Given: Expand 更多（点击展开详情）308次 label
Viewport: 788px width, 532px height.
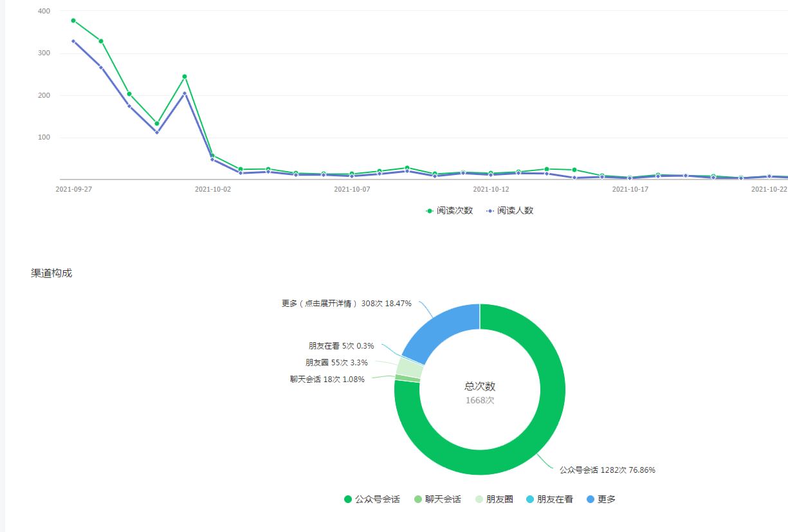Looking at the screenshot, I should tap(346, 304).
